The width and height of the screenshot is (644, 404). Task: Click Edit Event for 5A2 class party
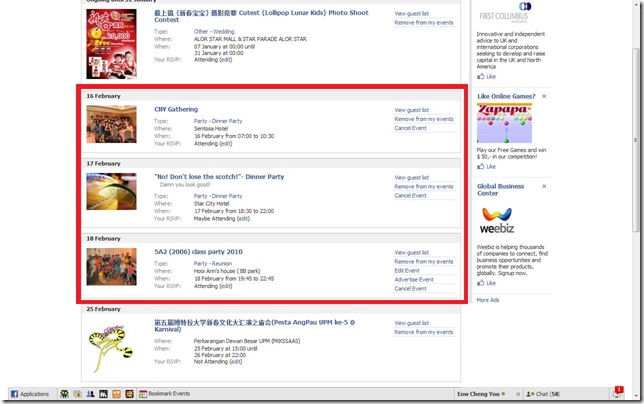point(407,271)
